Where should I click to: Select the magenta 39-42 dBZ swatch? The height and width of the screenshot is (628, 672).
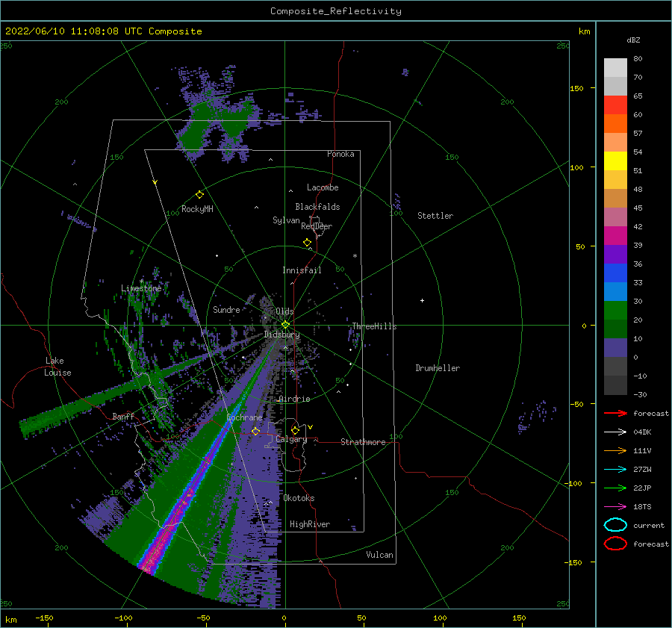point(615,236)
